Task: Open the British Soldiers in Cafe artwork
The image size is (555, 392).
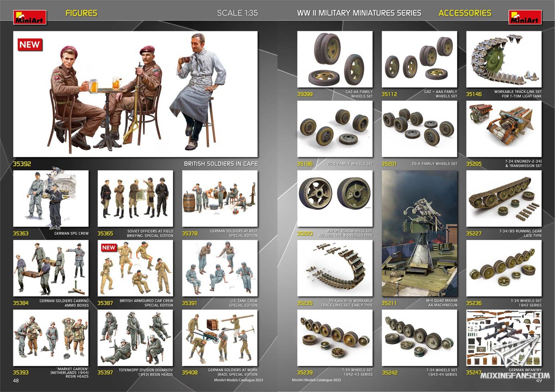Action: pyautogui.click(x=135, y=94)
